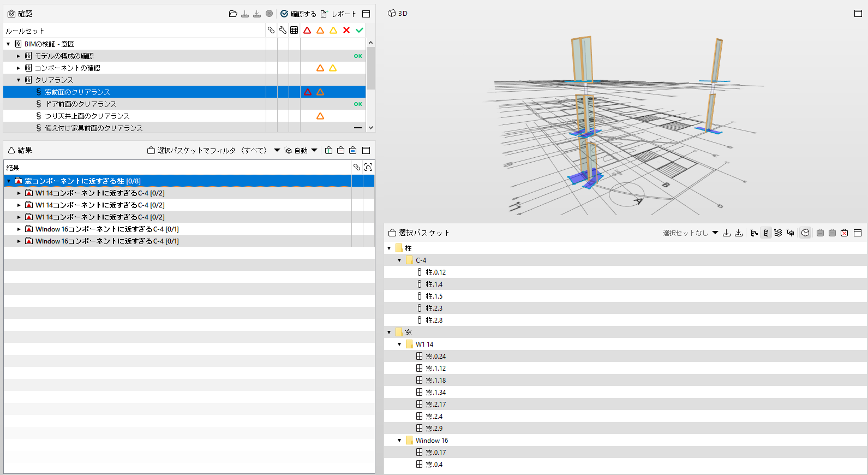The width and height of the screenshot is (868, 475).
Task: Collapse C-4 folder in selection basket
Action: tap(399, 260)
